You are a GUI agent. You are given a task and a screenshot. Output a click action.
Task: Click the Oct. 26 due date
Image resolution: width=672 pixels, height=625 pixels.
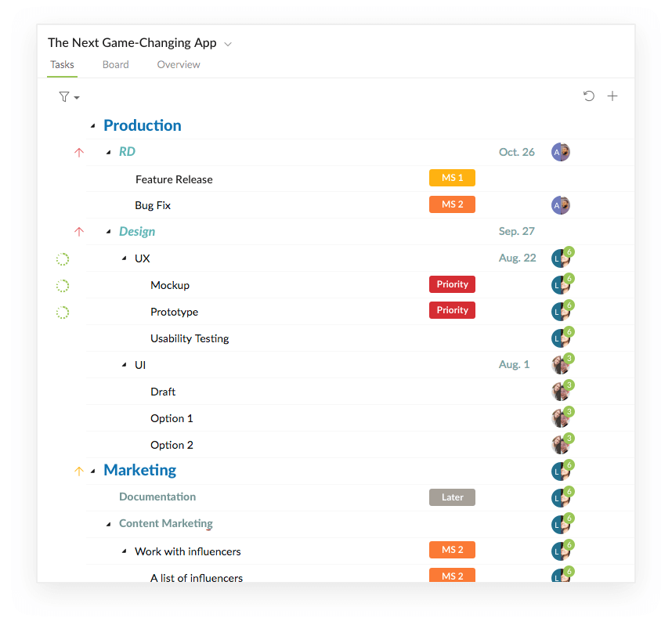tap(516, 152)
